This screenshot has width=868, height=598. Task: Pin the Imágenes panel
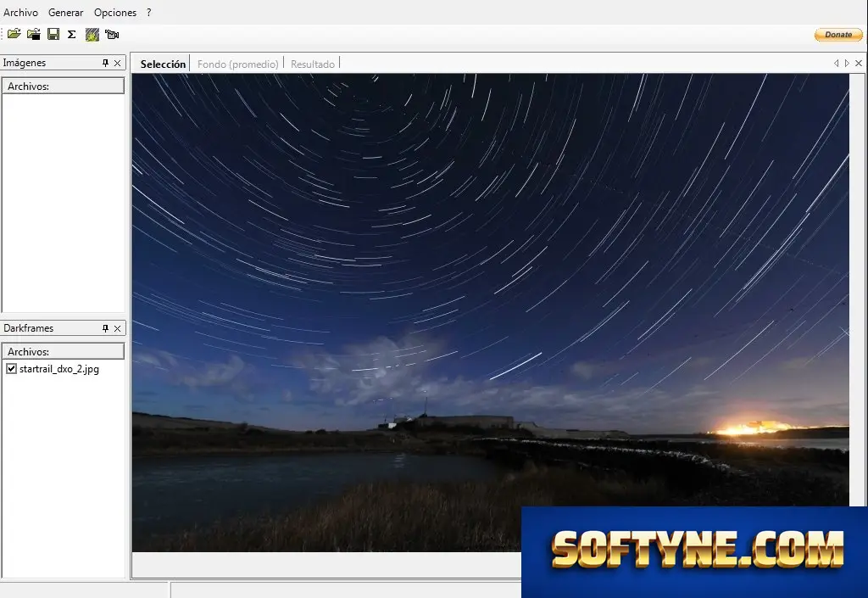pos(105,63)
